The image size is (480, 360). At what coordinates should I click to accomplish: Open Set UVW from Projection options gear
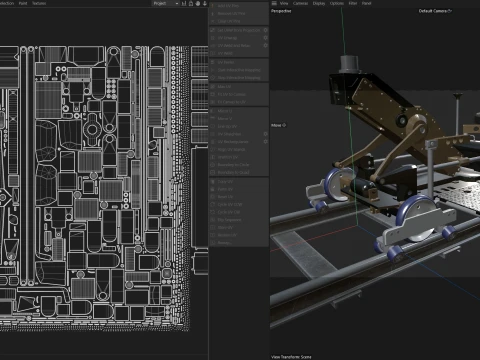(266, 30)
